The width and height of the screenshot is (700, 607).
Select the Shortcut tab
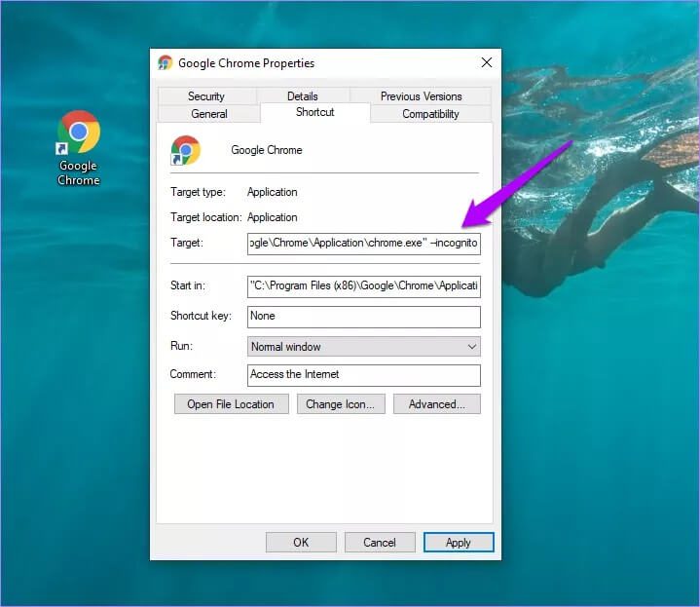pos(314,112)
